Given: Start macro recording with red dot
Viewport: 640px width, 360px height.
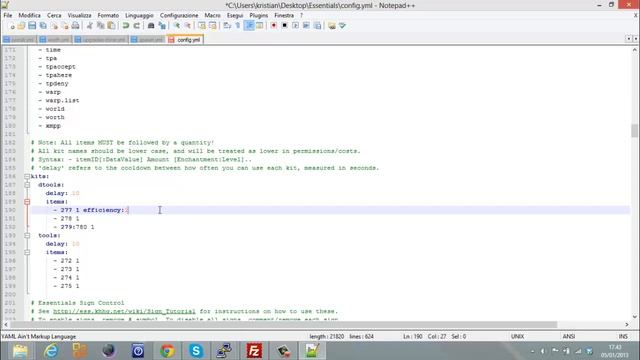Looking at the screenshot, I should pyautogui.click(x=273, y=26).
